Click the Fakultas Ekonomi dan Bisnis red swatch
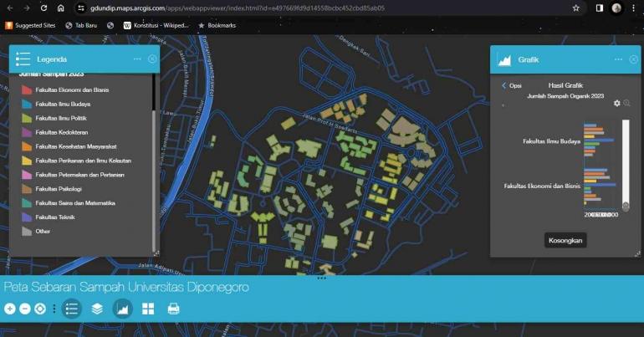The image size is (644, 337). coord(27,89)
